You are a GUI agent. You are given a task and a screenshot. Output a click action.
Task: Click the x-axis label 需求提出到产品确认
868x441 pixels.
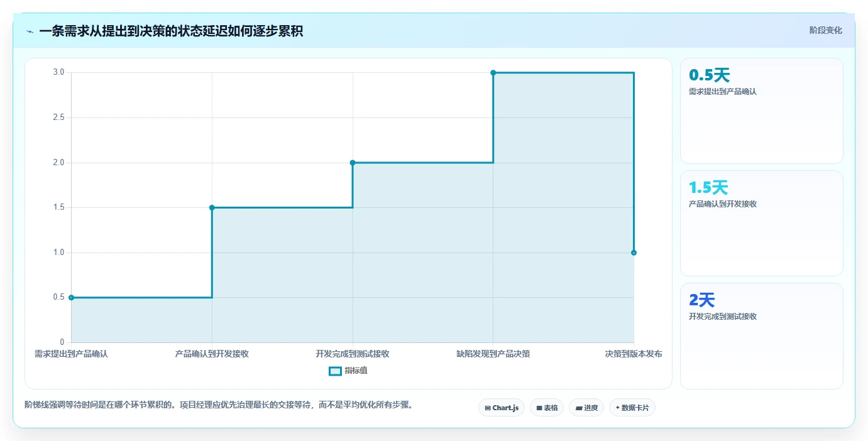pos(71,354)
